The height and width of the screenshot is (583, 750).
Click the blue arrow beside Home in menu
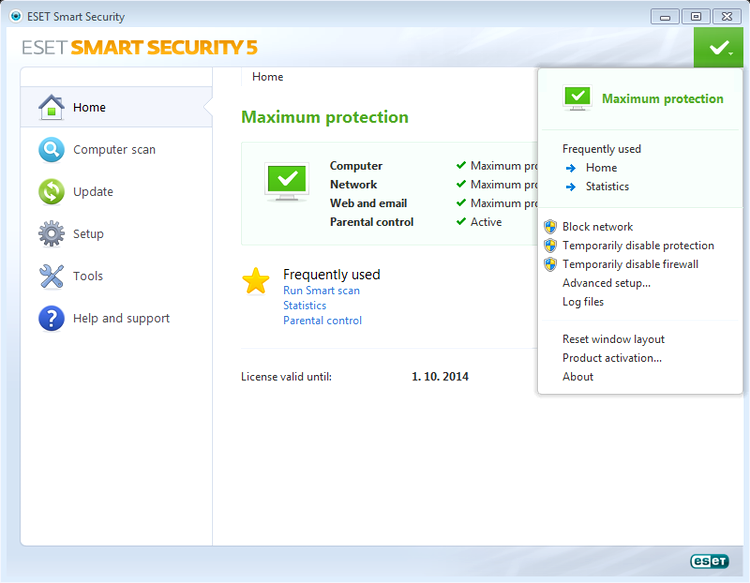(x=570, y=168)
